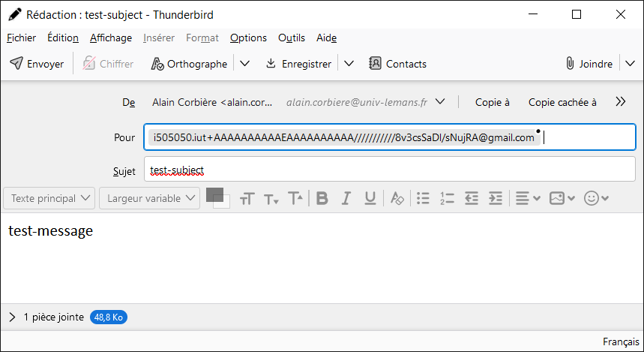Open the emoji smiley picker
644x352 pixels.
596,199
